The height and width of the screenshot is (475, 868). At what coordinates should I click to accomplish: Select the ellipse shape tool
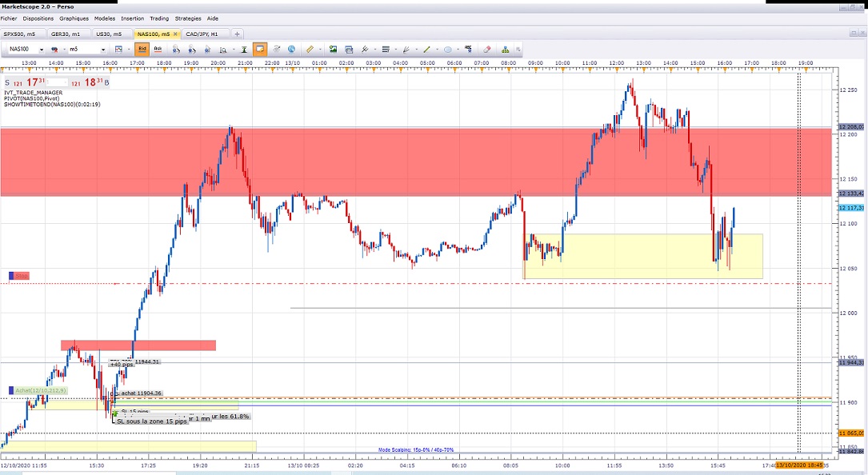[448, 50]
